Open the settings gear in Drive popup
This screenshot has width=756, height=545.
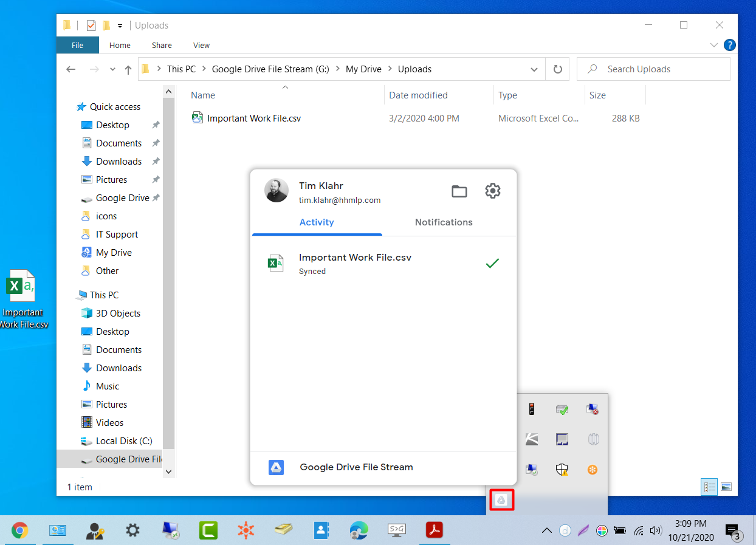point(493,191)
